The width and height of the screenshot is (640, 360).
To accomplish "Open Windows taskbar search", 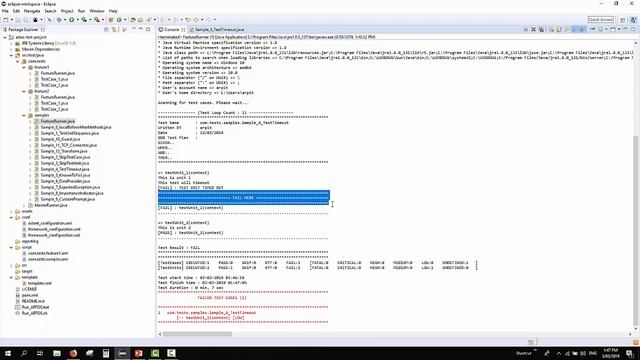I will coord(24,353).
